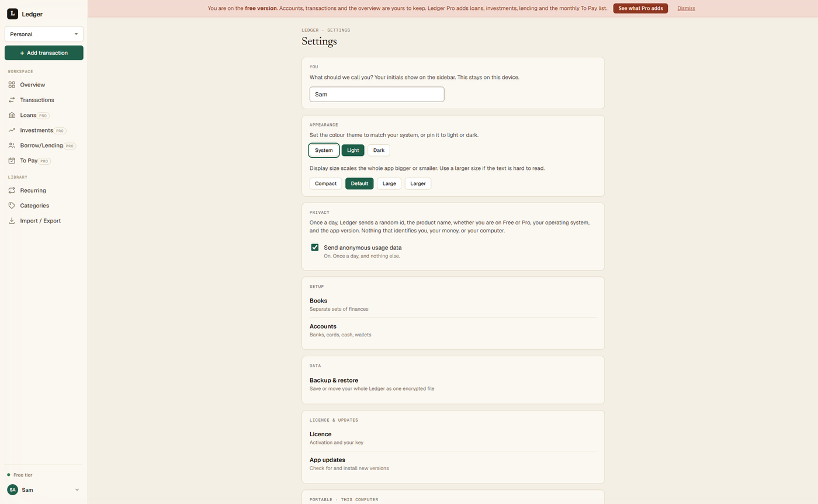This screenshot has height=504, width=818.
Task: Open Categories in the Library section
Action: 44,206
